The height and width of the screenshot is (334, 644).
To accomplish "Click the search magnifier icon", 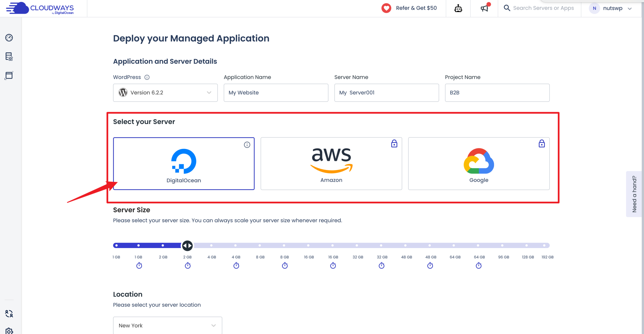I will click(507, 8).
